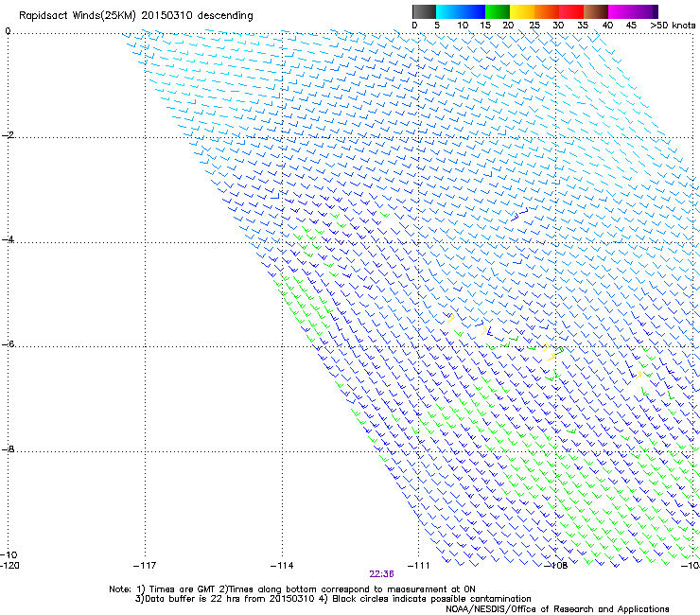Click the 'Times are GMT' note line
Image resolution: width=700 pixels, height=615 pixels.
292,589
